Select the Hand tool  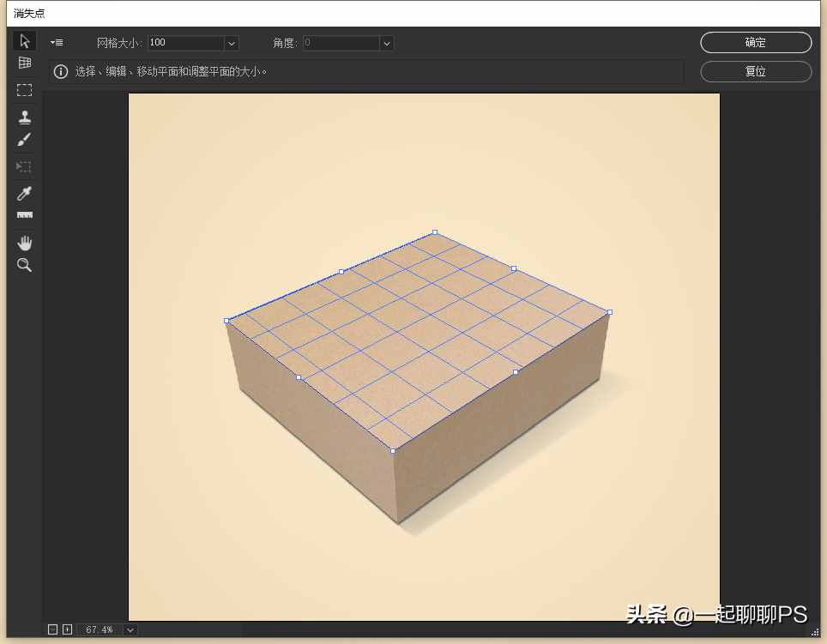point(24,243)
